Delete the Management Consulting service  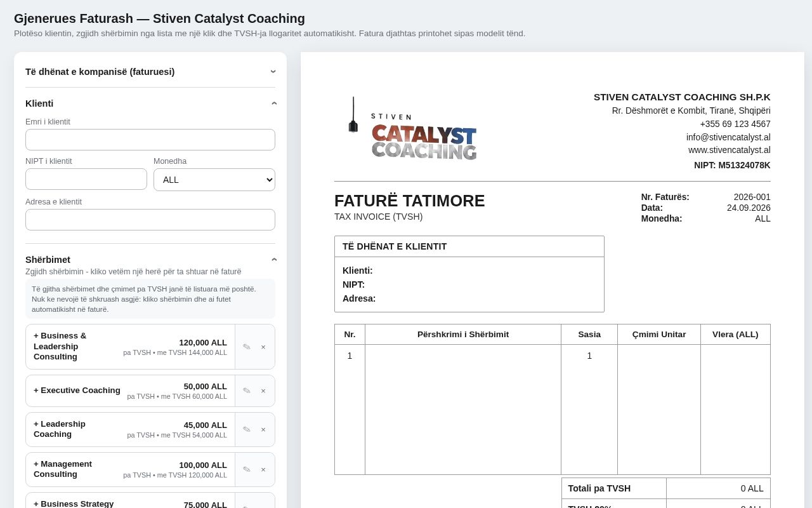(263, 469)
